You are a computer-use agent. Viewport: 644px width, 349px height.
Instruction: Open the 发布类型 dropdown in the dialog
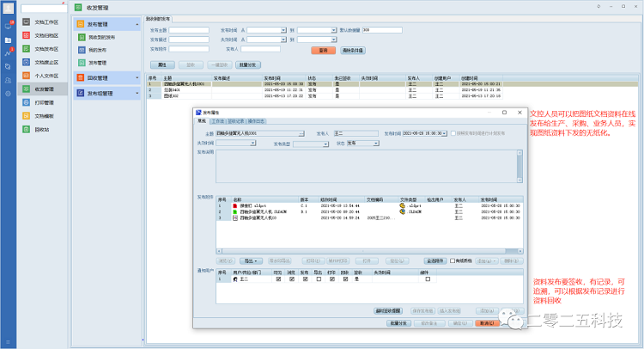point(325,144)
